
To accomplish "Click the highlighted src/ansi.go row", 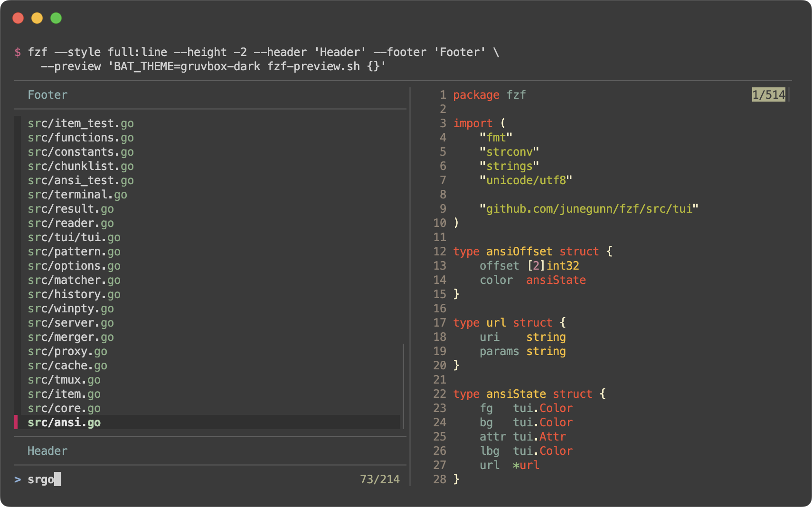I will (207, 422).
